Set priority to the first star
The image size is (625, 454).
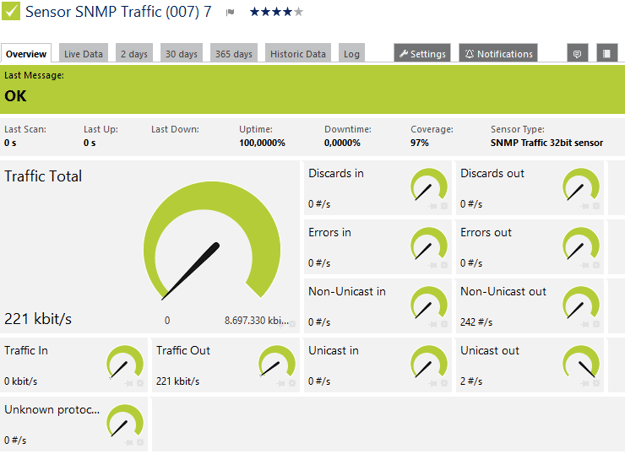click(254, 12)
